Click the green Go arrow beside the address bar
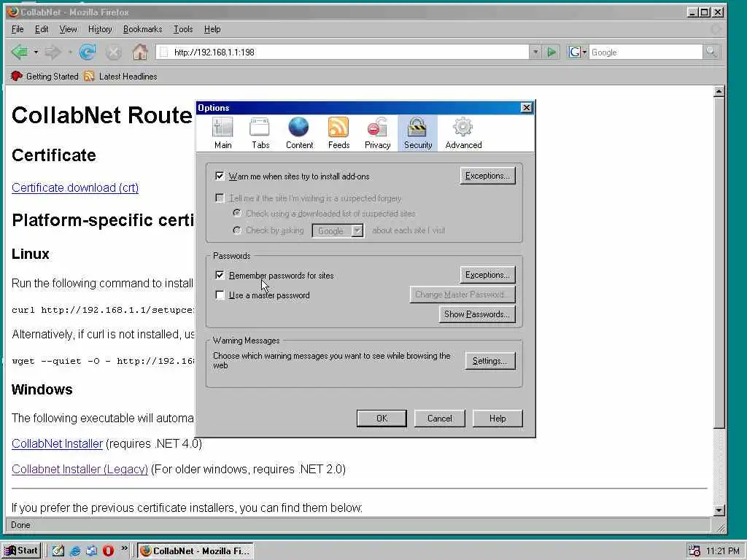This screenshot has width=747, height=560. point(551,52)
